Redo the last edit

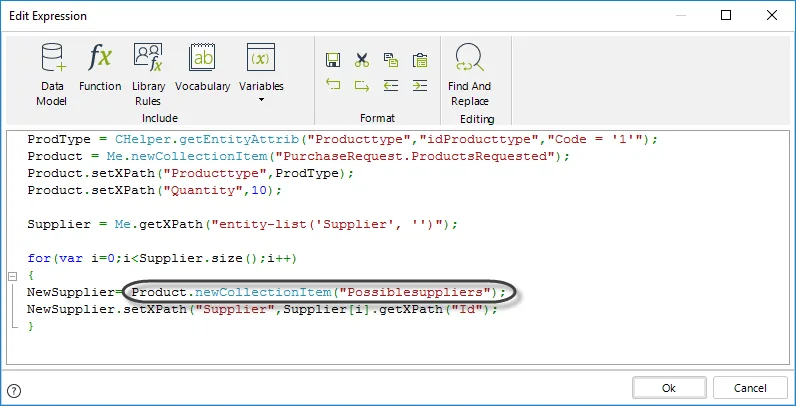pos(361,85)
